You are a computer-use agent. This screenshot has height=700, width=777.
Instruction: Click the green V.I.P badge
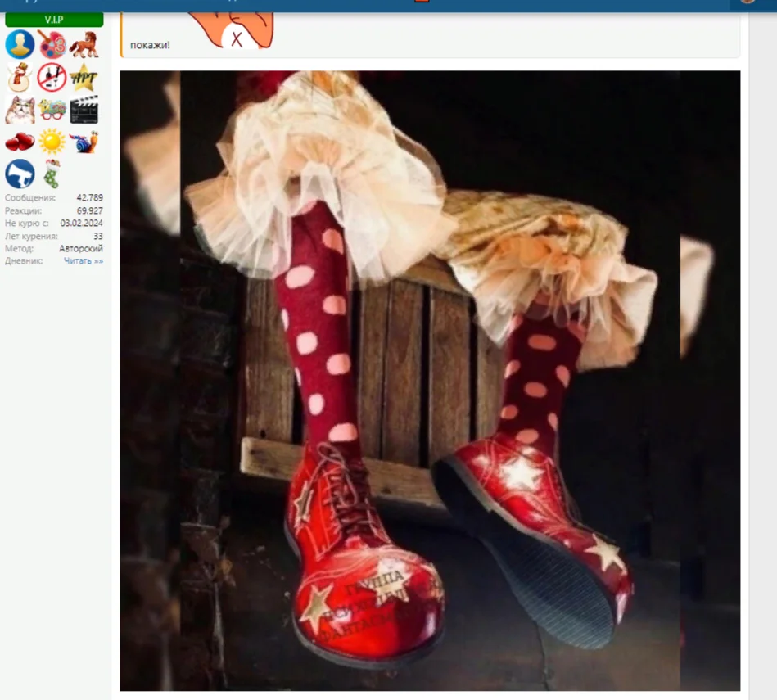pos(54,20)
